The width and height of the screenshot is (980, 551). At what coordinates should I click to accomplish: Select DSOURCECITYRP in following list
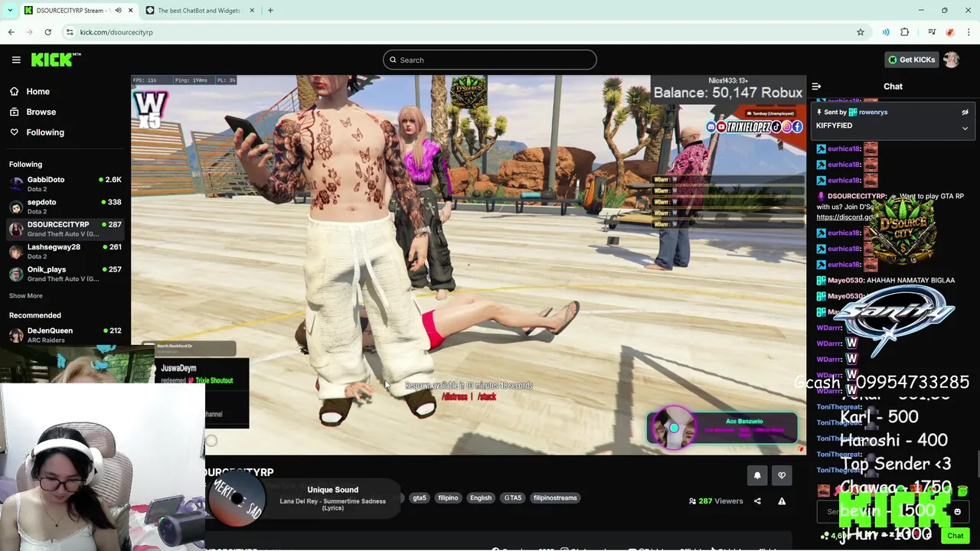(65, 229)
